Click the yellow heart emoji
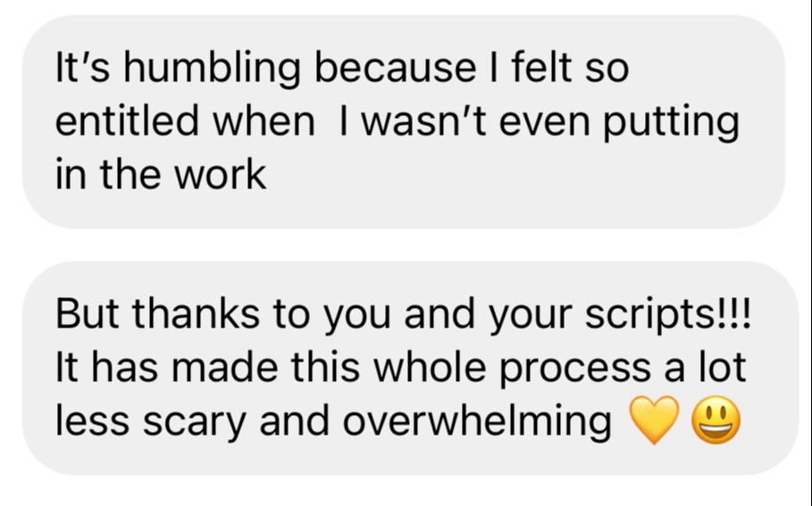Screen dimensions: 812x506 654,420
